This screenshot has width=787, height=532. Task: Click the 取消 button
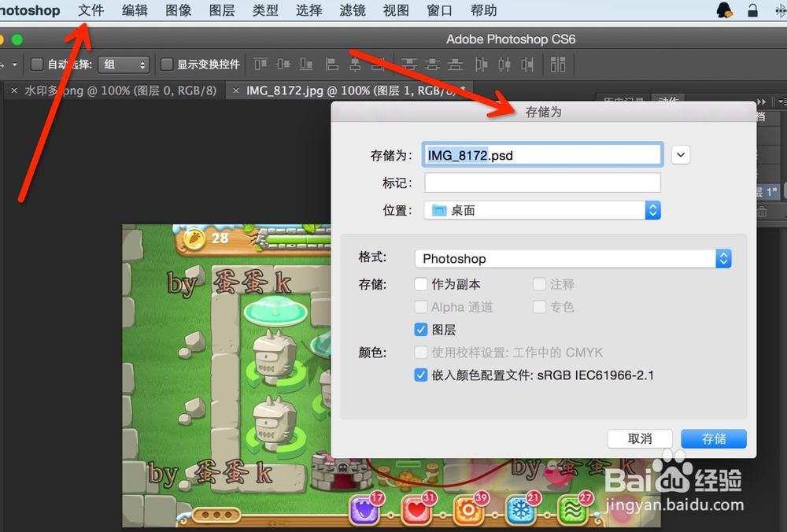(x=639, y=438)
